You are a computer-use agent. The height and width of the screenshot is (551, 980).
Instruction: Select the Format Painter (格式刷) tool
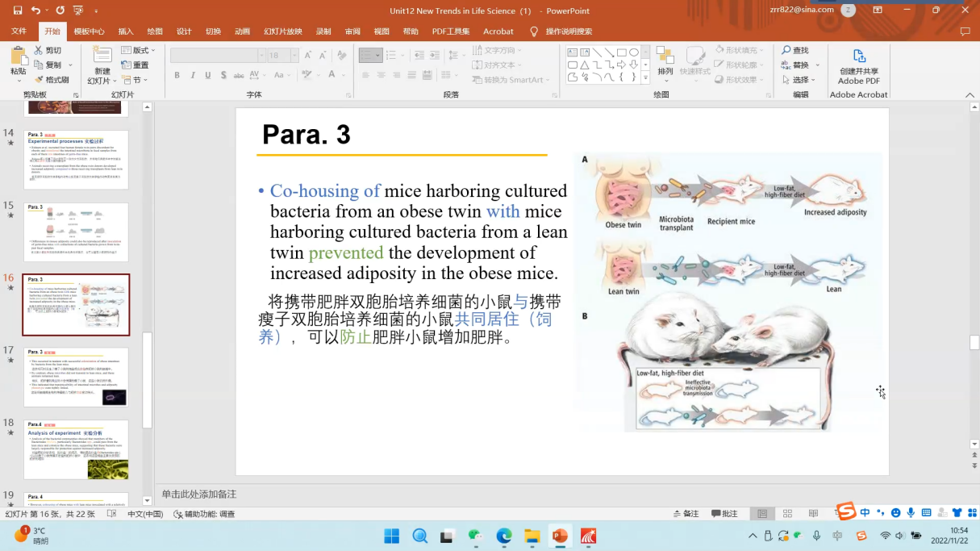(52, 80)
